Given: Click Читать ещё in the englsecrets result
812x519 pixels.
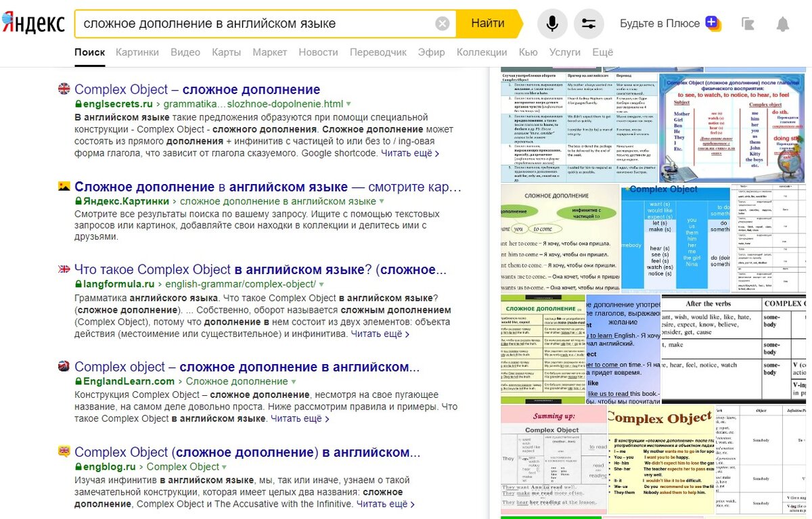Looking at the screenshot, I should point(410,153).
